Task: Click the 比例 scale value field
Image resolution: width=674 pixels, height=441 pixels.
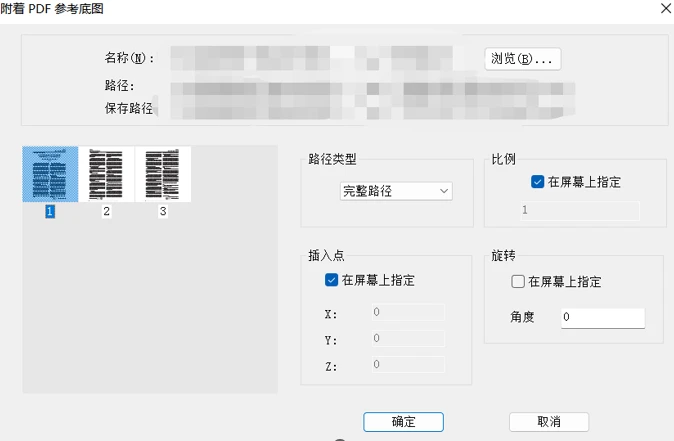Action: 580,211
